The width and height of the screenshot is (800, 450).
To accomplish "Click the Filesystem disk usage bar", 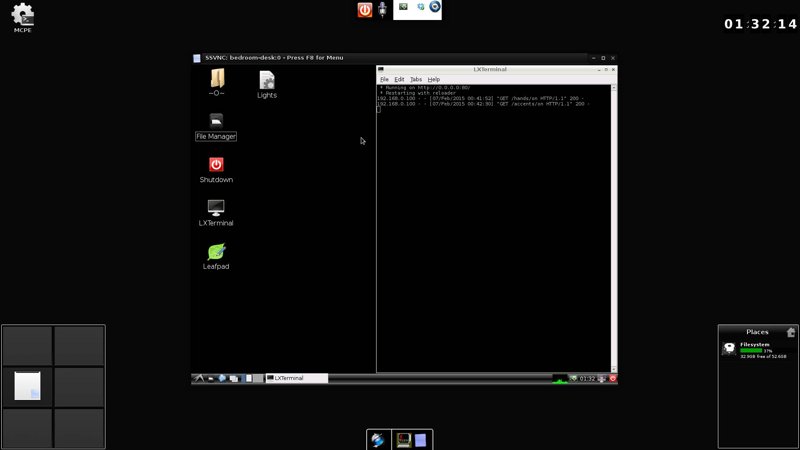I will (x=751, y=351).
